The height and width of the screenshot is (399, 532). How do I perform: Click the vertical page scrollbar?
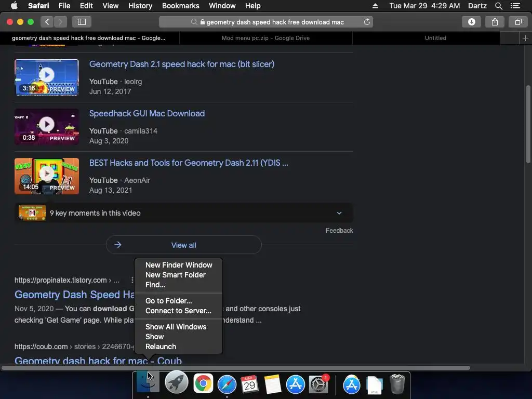[528, 124]
